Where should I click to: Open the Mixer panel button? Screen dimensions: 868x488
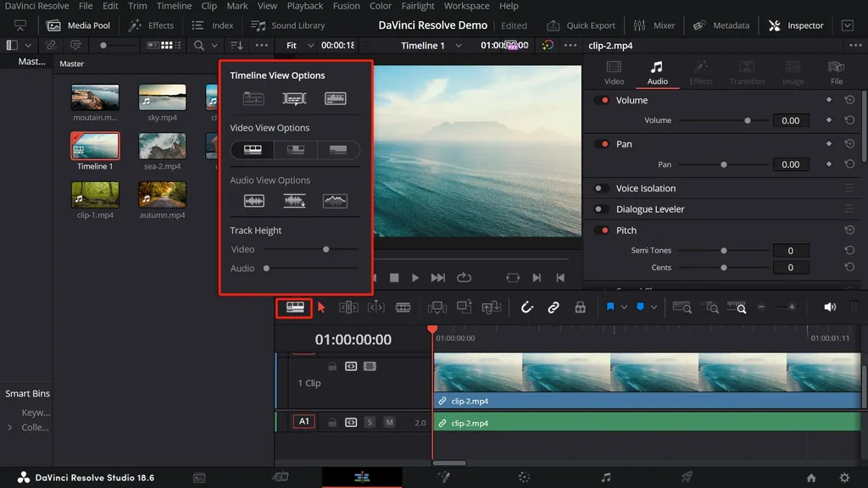[x=654, y=25]
